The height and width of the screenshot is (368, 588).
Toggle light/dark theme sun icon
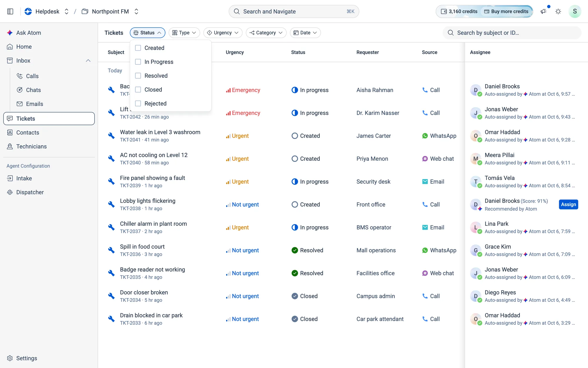[558, 11]
